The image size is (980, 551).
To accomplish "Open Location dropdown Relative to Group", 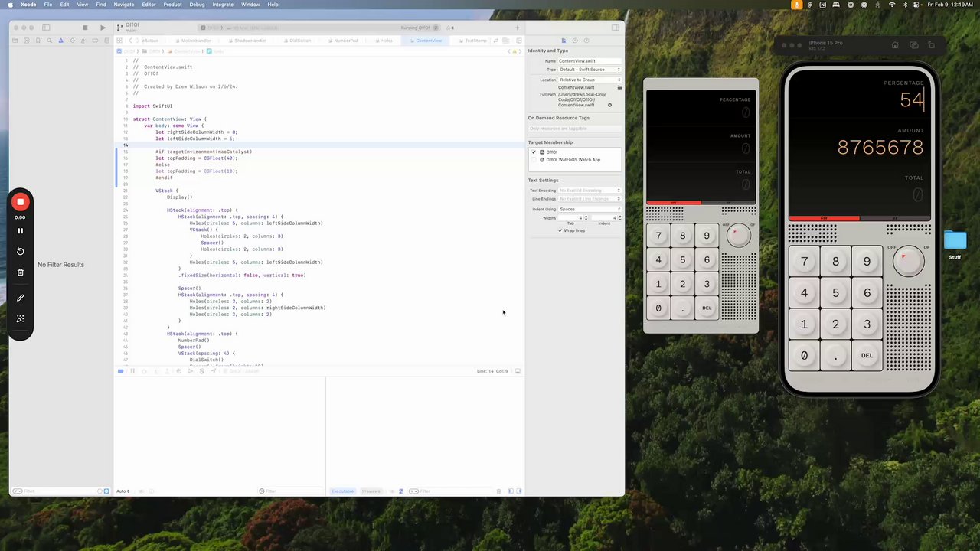I will coord(590,80).
